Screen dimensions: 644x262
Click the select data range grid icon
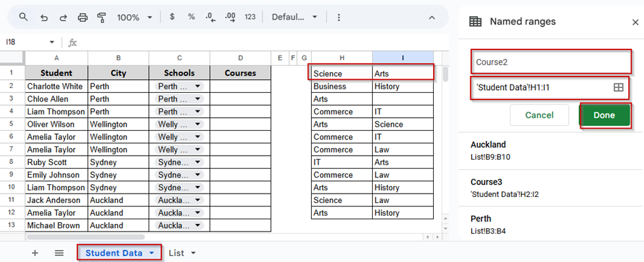[x=618, y=87]
